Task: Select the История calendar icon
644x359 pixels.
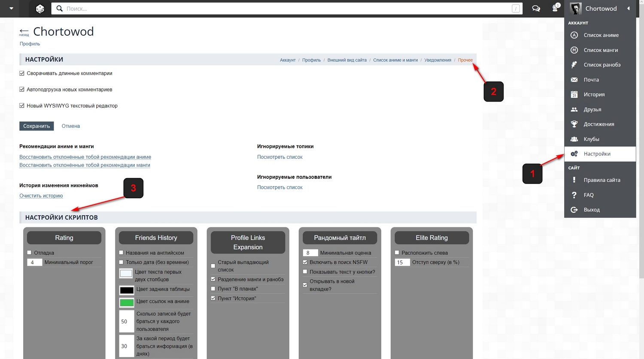Action: tap(574, 94)
